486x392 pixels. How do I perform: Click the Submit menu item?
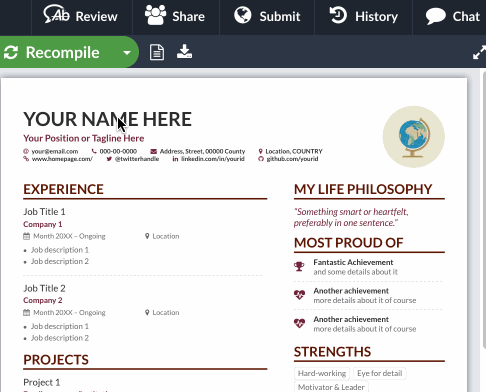[x=267, y=17]
